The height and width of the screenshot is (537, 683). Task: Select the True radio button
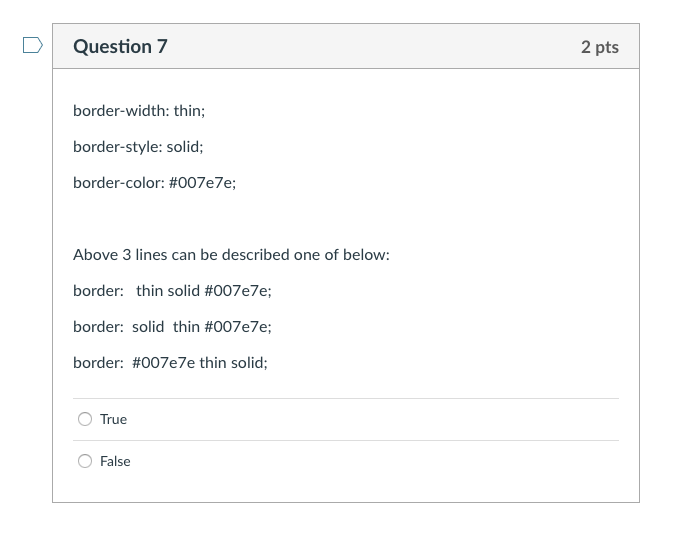click(x=85, y=419)
